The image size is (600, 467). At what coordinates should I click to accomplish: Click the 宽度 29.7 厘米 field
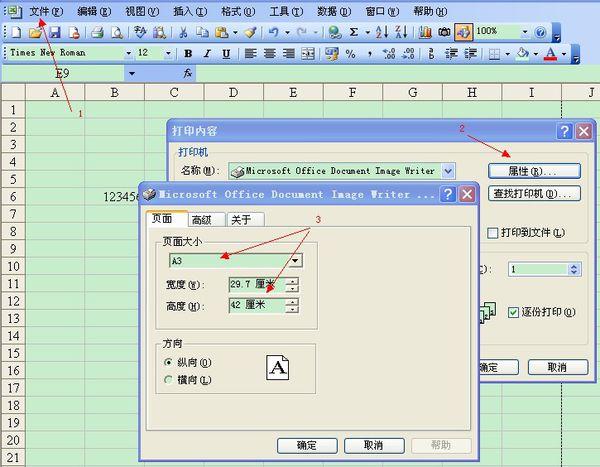click(x=258, y=284)
